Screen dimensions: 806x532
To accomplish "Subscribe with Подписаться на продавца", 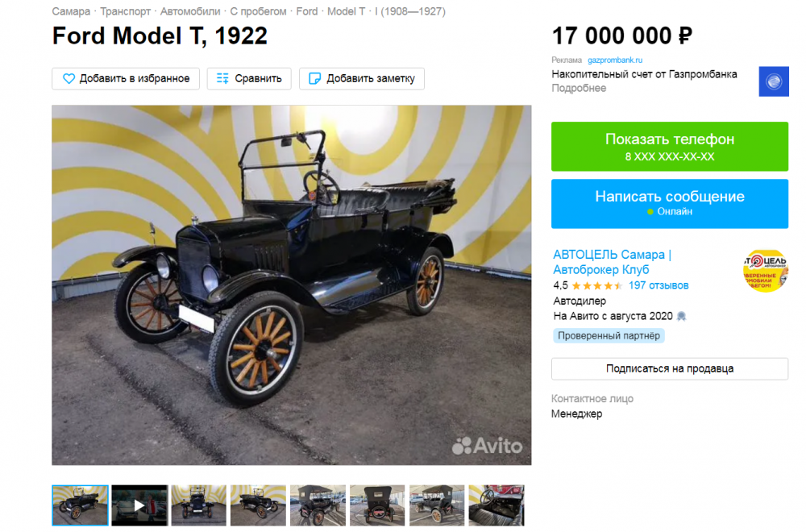I will 669,368.
